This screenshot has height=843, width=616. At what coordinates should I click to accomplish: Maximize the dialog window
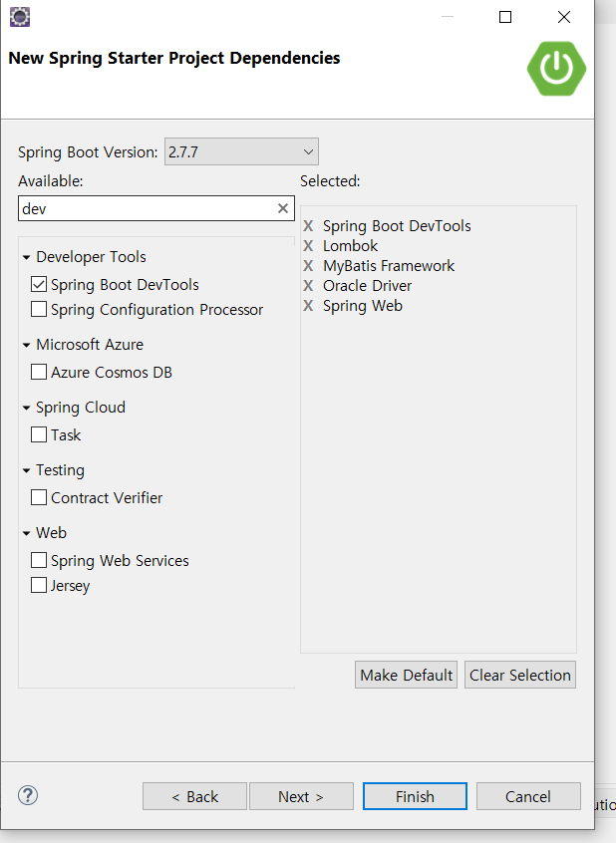(x=505, y=17)
